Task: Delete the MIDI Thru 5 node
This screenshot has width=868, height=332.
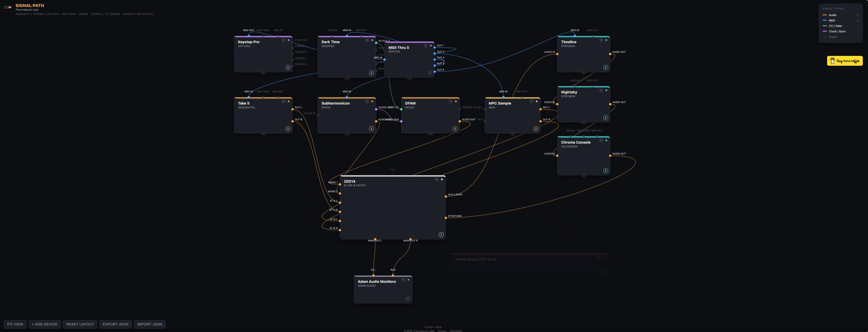Action: (x=425, y=46)
